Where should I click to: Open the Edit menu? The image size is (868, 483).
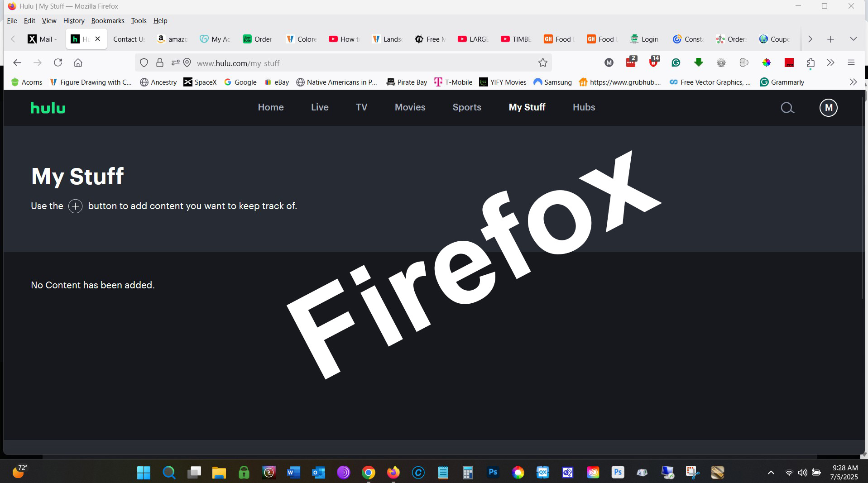point(29,21)
